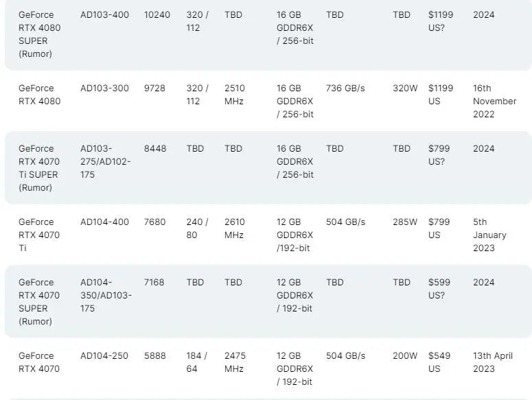Screen dimensions: 532x400
Task: Click the 10240 cores value
Action: click(x=157, y=14)
